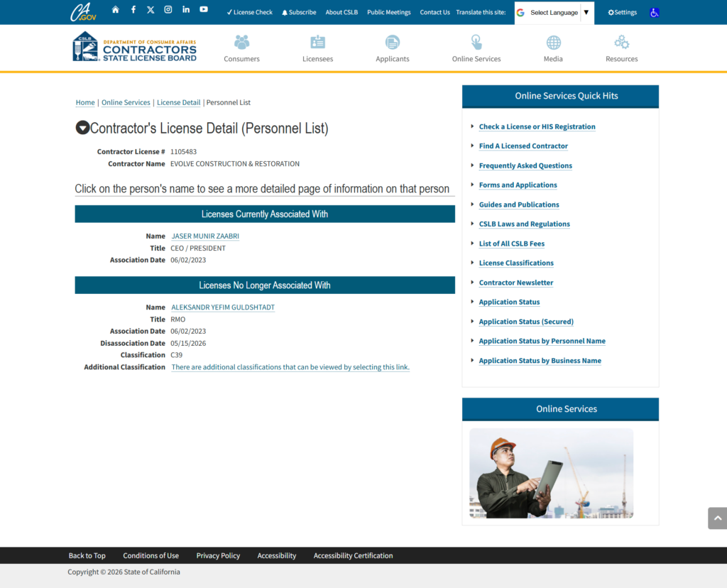Viewport: 727px width, 588px height.
Task: Select the disassociation date 05/15/2026
Action: click(x=188, y=343)
